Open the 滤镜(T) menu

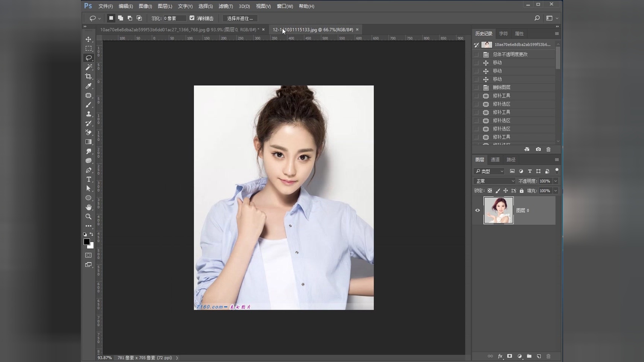(x=226, y=6)
